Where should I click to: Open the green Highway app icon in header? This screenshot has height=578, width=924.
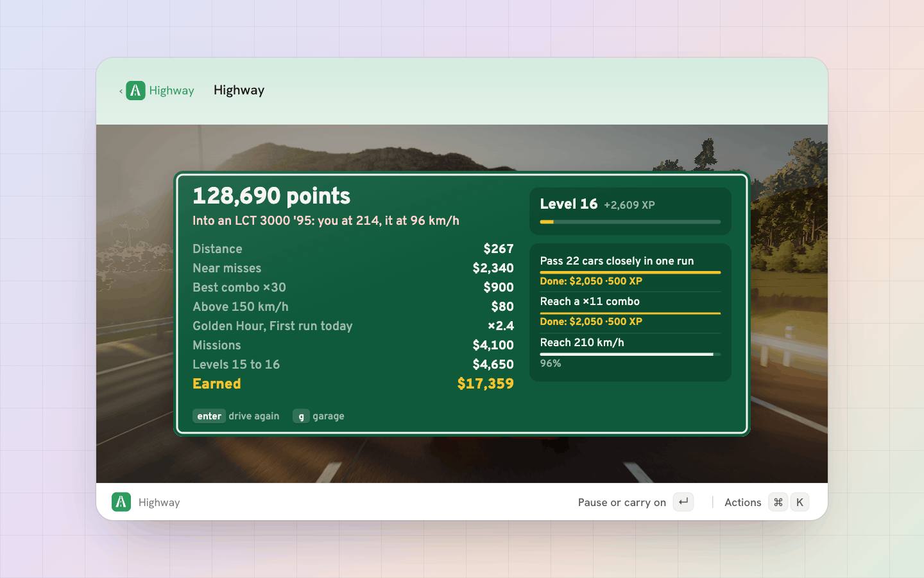(x=135, y=91)
